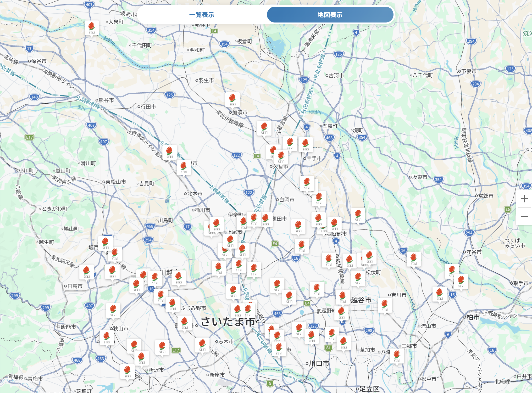This screenshot has width=532, height=393.
Task: Open SEKI store marker above 加須市
Action: [x=232, y=100]
